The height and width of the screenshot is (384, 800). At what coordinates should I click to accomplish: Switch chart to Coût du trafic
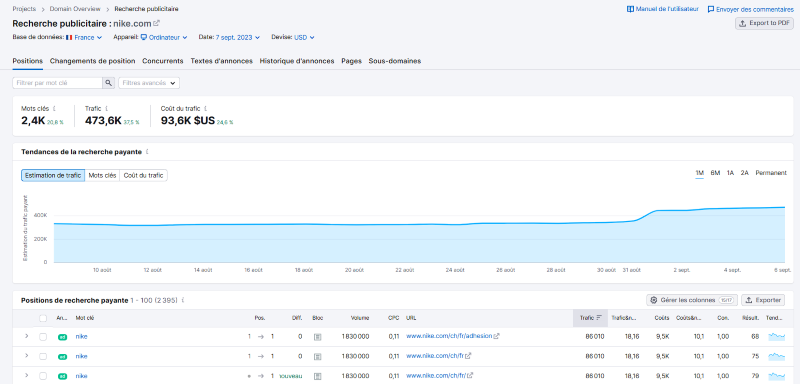click(143, 175)
